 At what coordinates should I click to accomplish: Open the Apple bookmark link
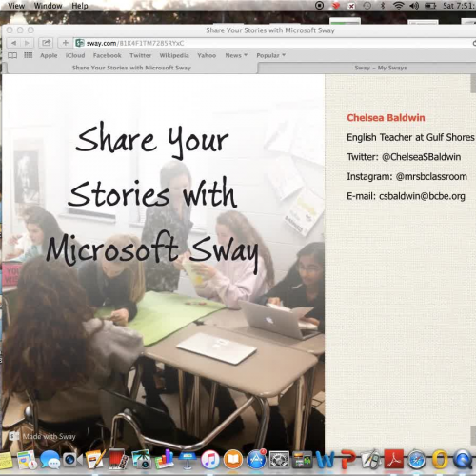(x=49, y=55)
